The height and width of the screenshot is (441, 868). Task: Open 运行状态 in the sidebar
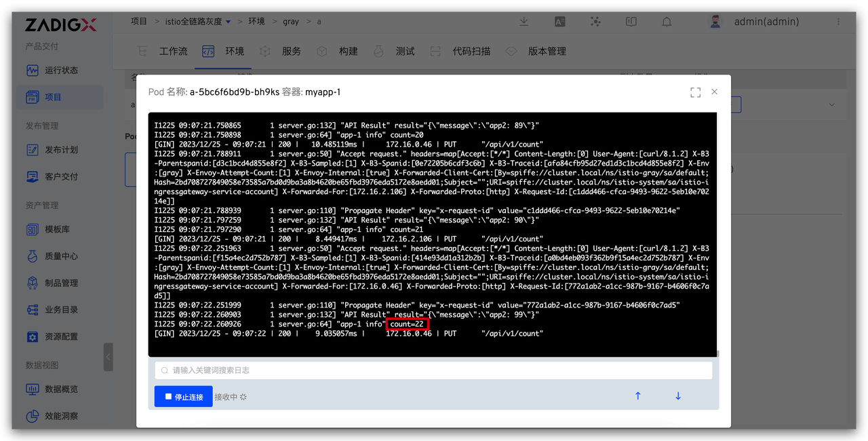[61, 71]
